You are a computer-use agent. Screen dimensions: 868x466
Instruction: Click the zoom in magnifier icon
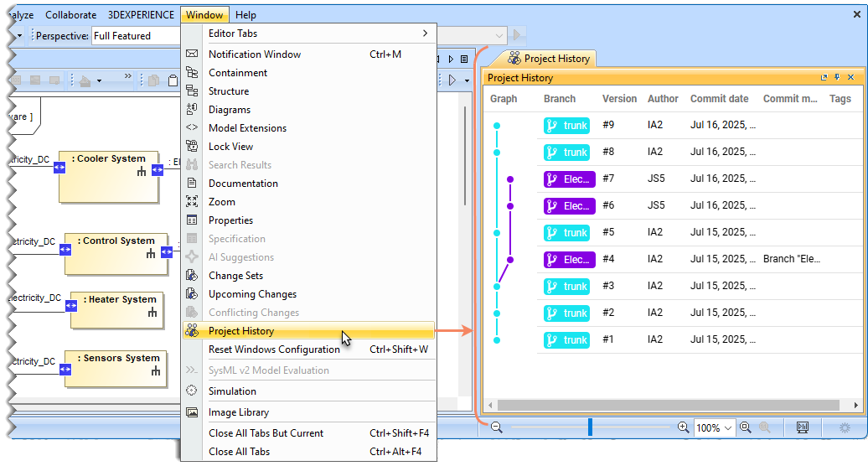click(684, 427)
